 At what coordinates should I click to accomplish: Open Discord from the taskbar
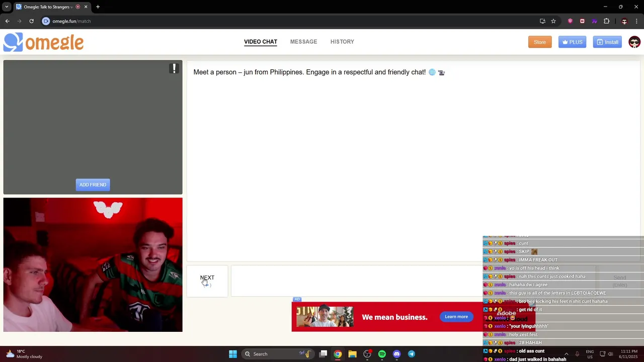click(396, 354)
